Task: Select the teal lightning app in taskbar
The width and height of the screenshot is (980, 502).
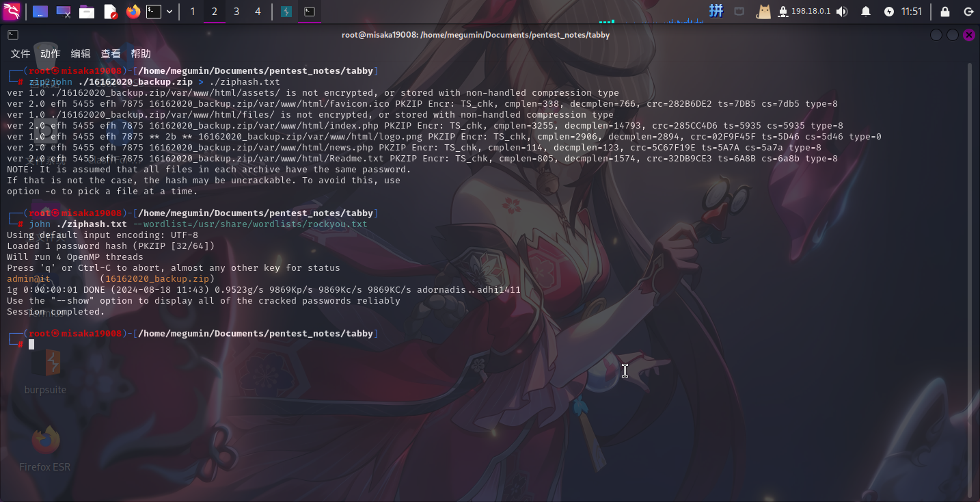Action: [x=286, y=12]
